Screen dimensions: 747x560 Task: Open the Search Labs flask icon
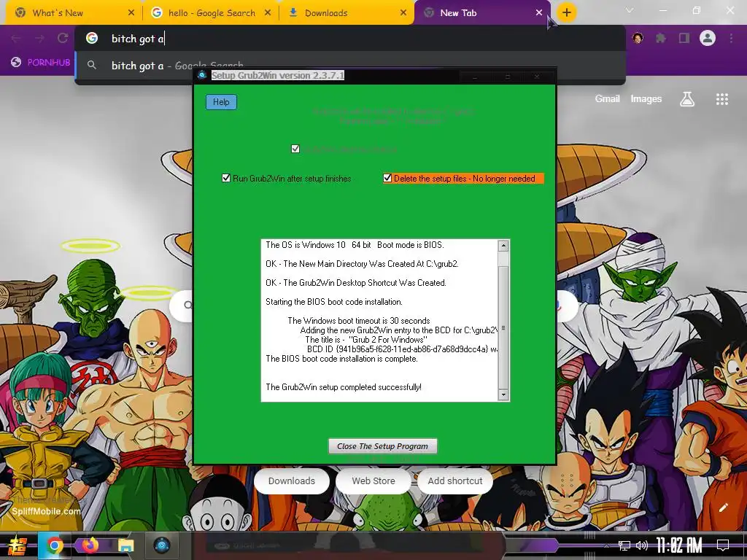(687, 99)
